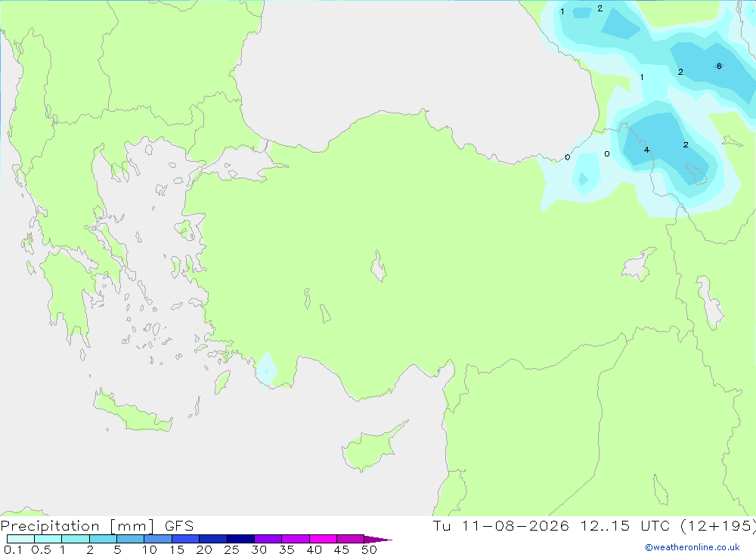
Task: Click the '25' legend label
Action: point(232,549)
